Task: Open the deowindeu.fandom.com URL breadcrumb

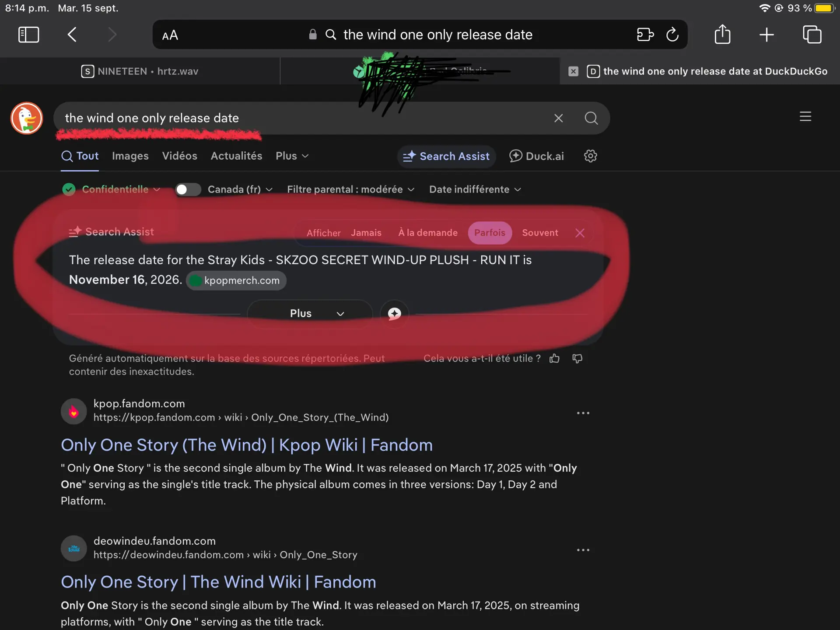Action: pos(225,555)
